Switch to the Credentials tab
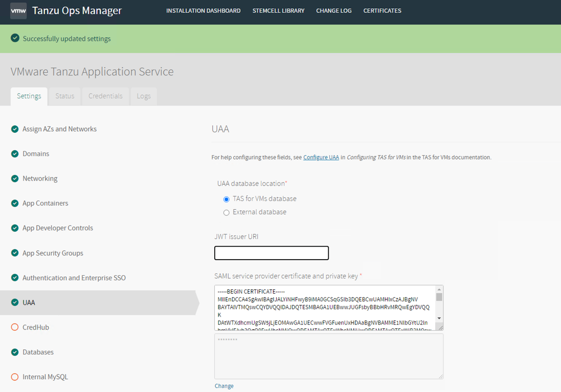561x392 pixels. point(106,96)
